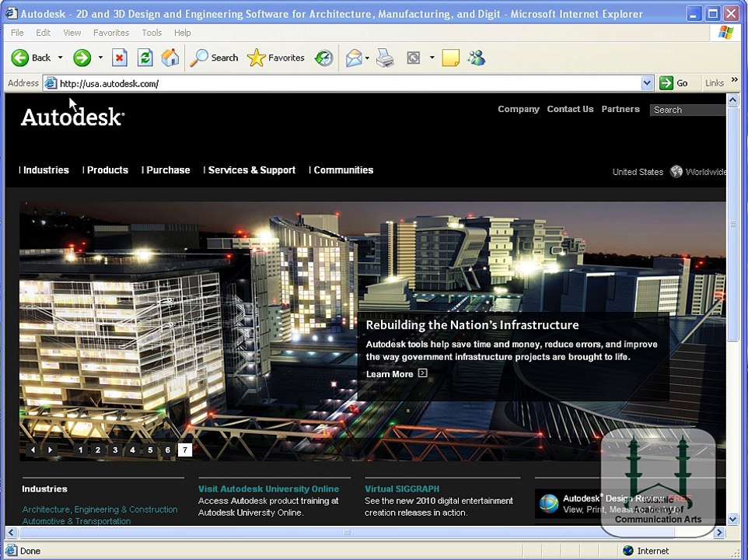Viewport: 748px width, 560px height.
Task: Click the Mail envelope icon
Action: 354,58
